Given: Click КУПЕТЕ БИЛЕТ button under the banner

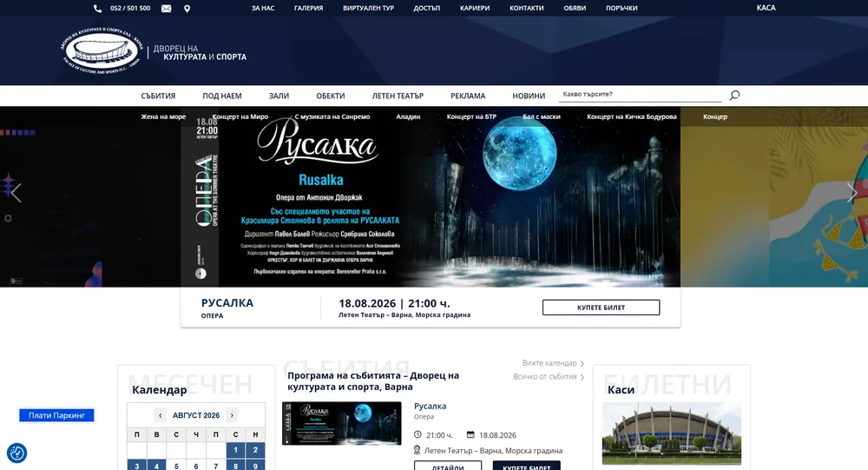Looking at the screenshot, I should click(x=602, y=308).
